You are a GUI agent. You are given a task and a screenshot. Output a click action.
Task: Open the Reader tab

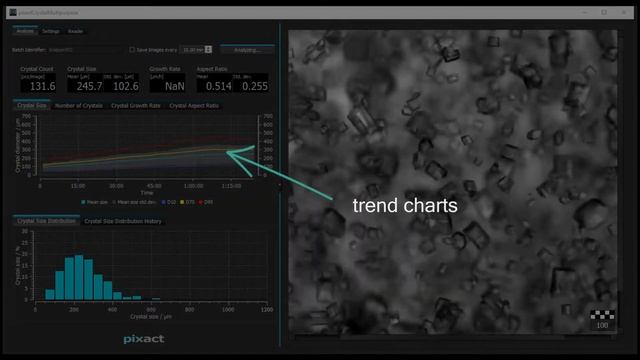coord(75,31)
